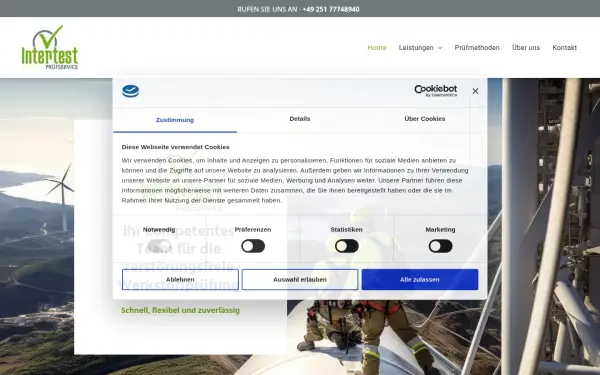
Task: Open the Leistungen menu item
Action: pos(416,47)
